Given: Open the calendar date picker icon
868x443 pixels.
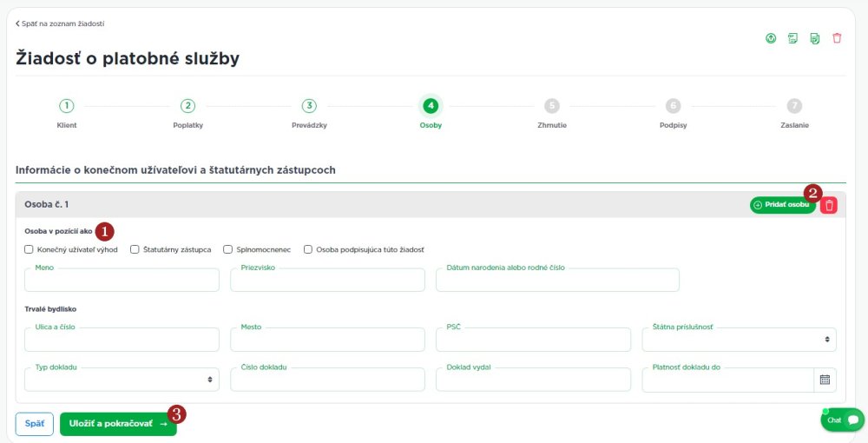Looking at the screenshot, I should click(x=825, y=380).
